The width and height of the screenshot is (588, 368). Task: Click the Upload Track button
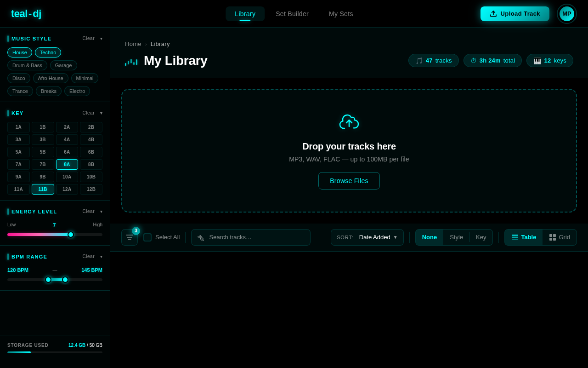coord(514,14)
